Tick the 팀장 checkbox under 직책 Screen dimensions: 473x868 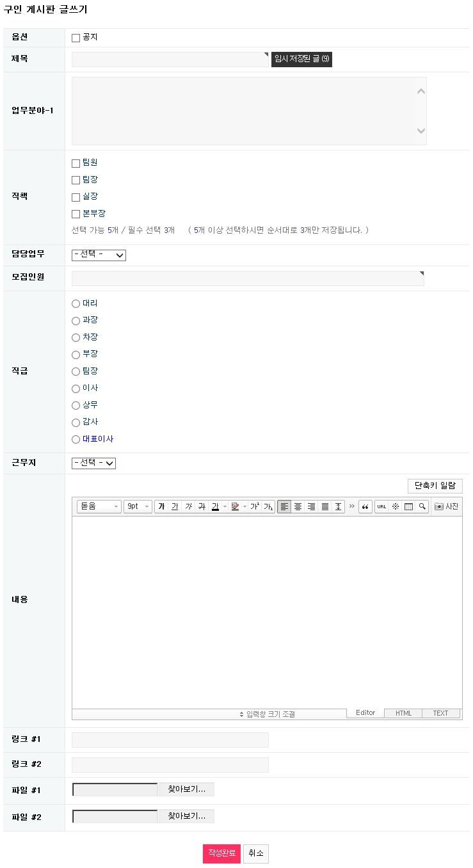[x=76, y=181]
